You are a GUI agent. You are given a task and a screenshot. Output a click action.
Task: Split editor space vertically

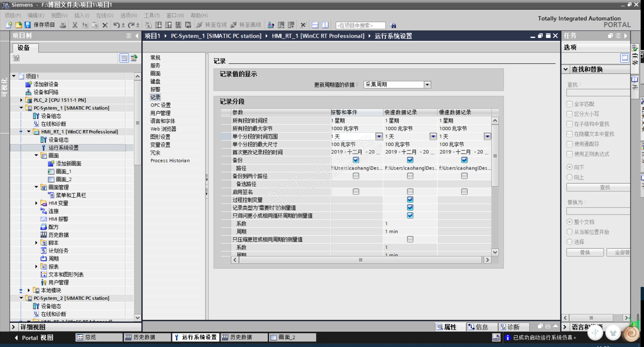coord(325,25)
